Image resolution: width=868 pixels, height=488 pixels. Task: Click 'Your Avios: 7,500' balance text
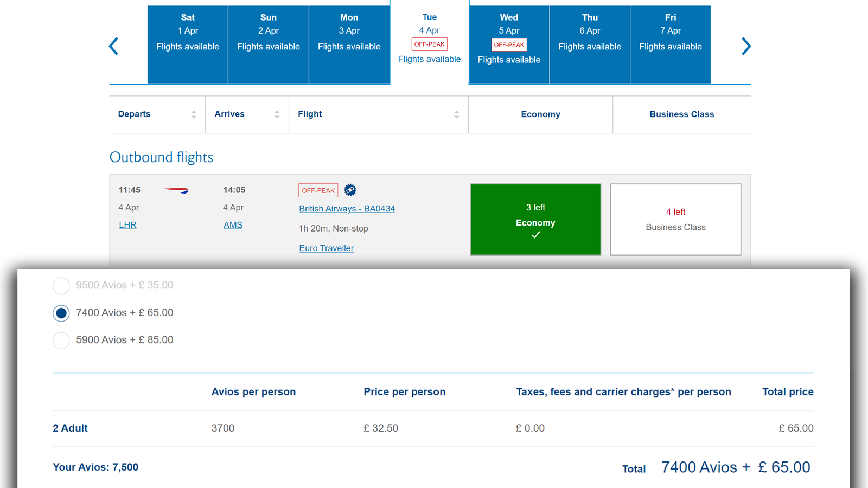[x=95, y=467]
